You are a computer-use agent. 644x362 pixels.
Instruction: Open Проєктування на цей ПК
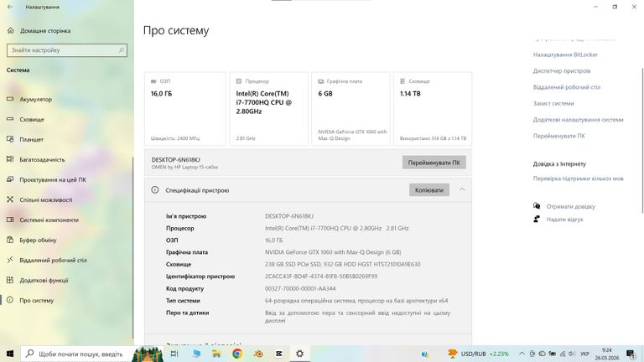point(53,180)
